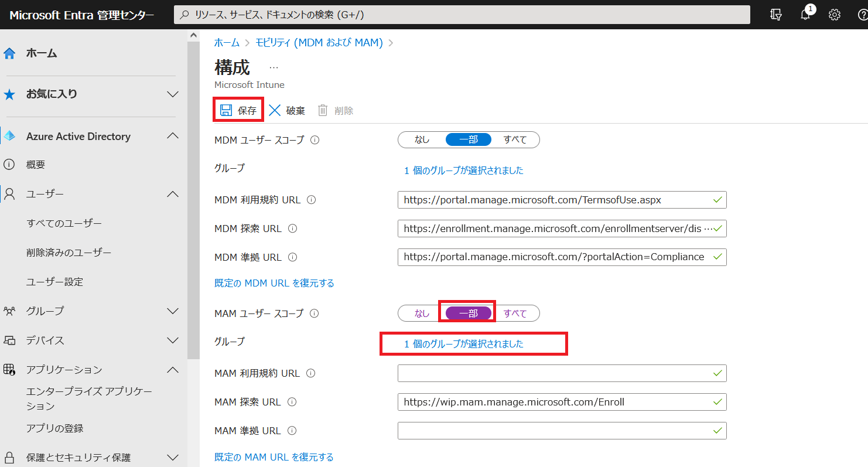Set MDM user scope to 一部
The height and width of the screenshot is (467, 868).
(469, 139)
